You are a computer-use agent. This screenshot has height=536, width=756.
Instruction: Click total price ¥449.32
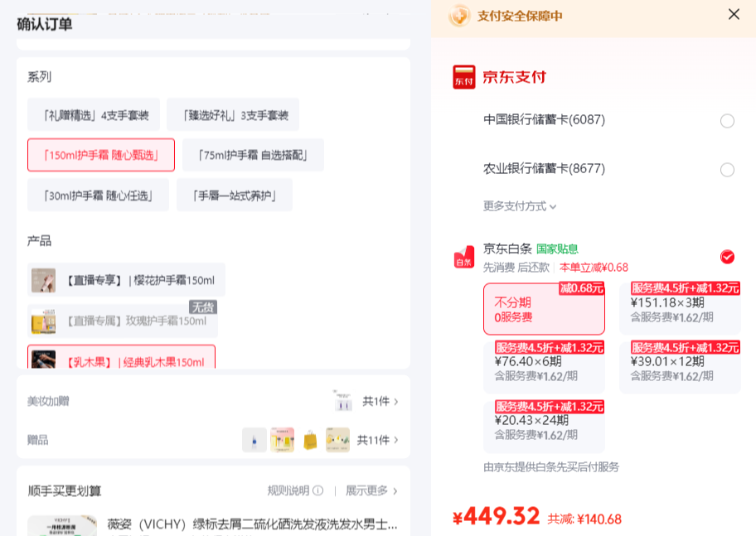click(x=496, y=516)
